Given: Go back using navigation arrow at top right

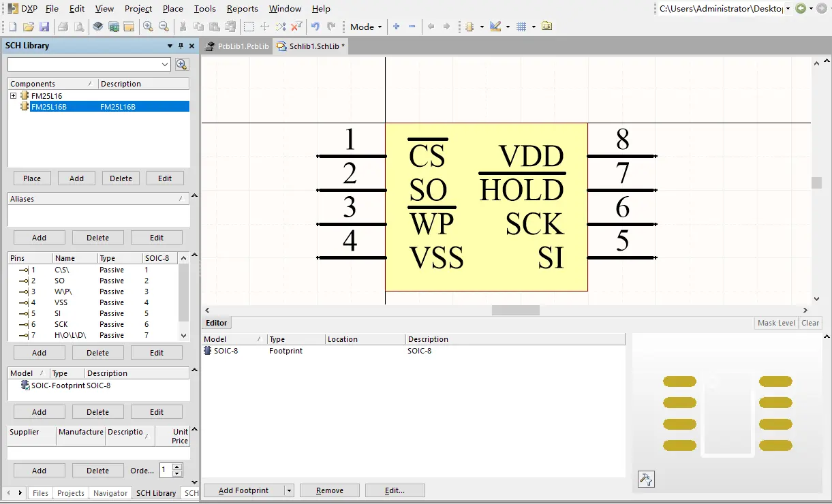Looking at the screenshot, I should pyautogui.click(x=801, y=8).
